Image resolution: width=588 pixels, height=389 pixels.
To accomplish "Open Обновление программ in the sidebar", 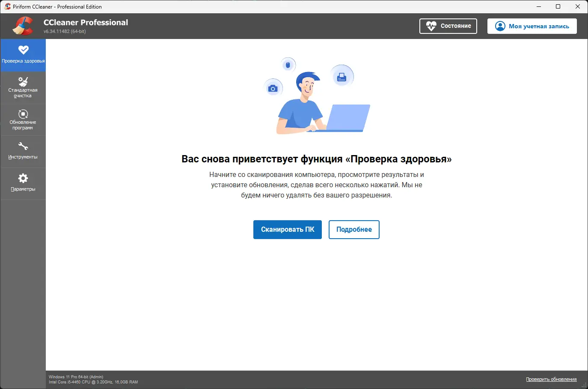I will click(x=23, y=120).
